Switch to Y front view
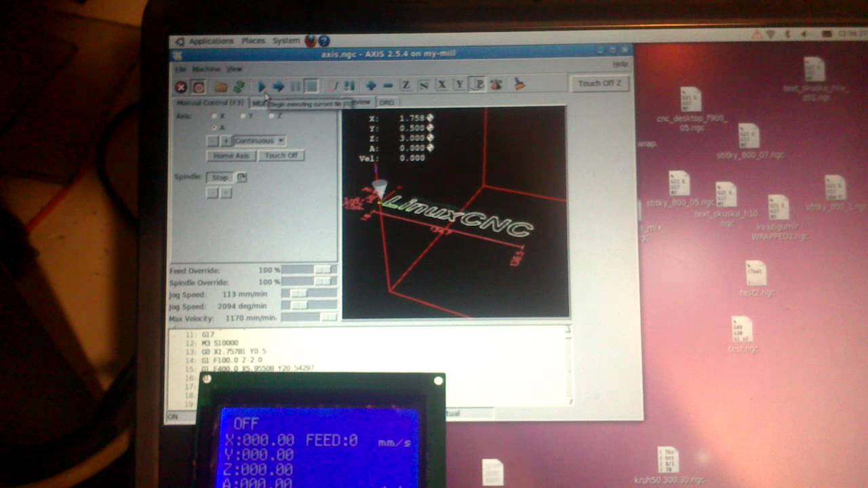Image resolution: width=868 pixels, height=488 pixels. [x=459, y=85]
